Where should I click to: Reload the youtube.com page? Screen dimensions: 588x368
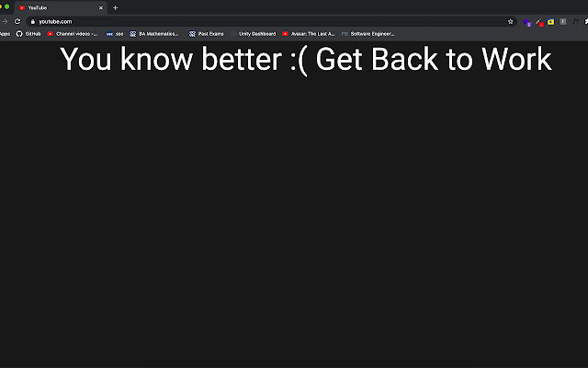tap(17, 21)
